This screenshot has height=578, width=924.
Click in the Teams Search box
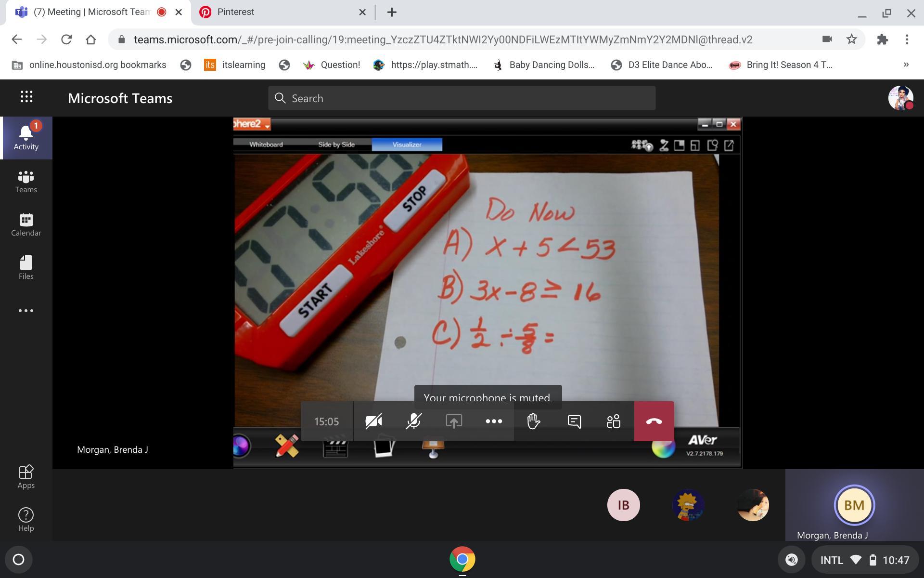pyautogui.click(x=462, y=98)
